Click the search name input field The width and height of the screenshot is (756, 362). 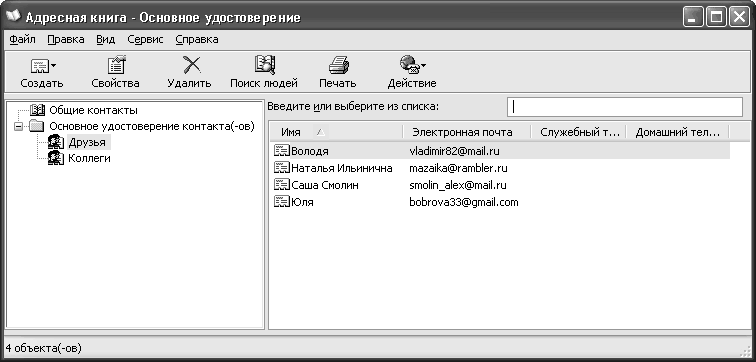pos(625,107)
